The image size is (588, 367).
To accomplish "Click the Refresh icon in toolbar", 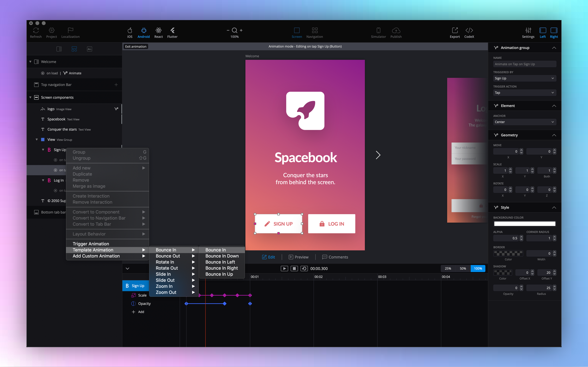I will click(36, 30).
